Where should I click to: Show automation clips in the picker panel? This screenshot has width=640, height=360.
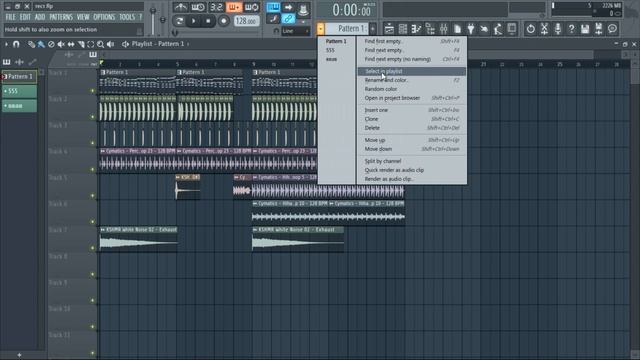tap(32, 62)
